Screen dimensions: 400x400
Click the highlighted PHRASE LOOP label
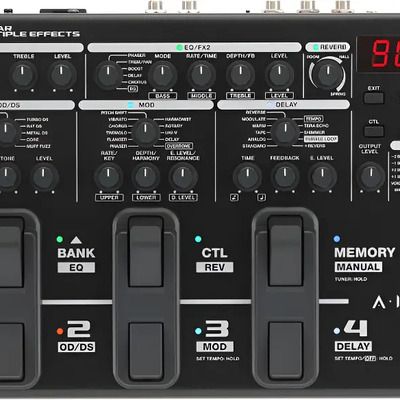(321, 139)
